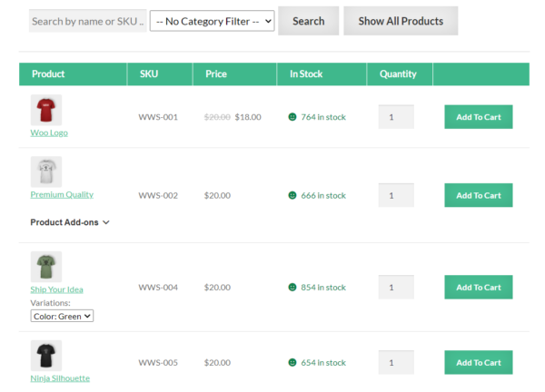Click the smiley stock icon for Ninja Silhouette
This screenshot has width=545, height=392.
click(x=292, y=362)
